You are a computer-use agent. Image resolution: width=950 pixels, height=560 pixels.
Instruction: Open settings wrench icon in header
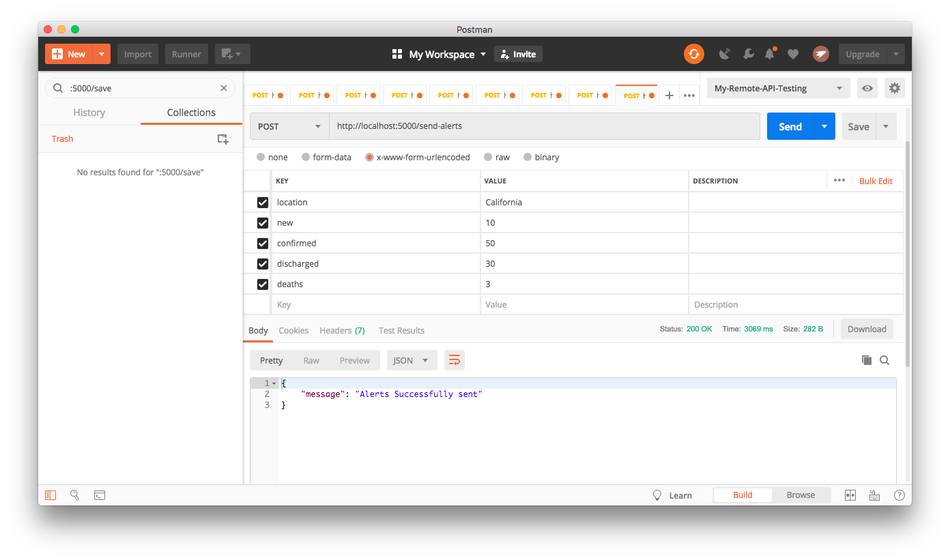click(x=748, y=54)
